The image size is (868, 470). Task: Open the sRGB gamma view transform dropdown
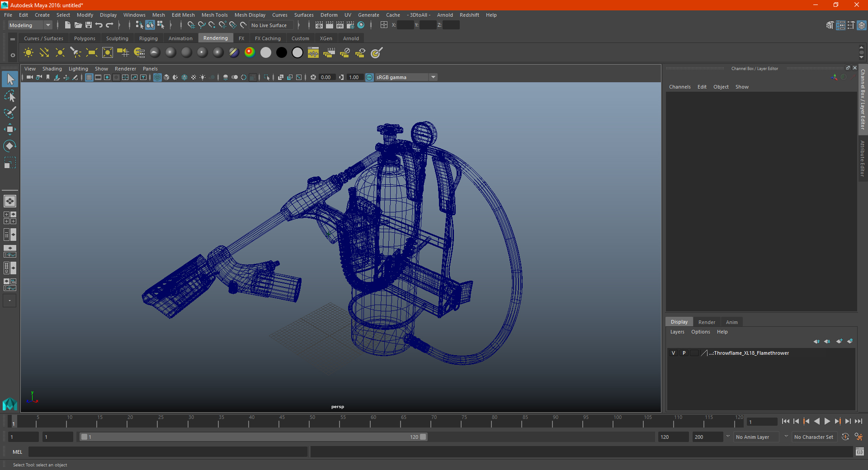(x=406, y=77)
